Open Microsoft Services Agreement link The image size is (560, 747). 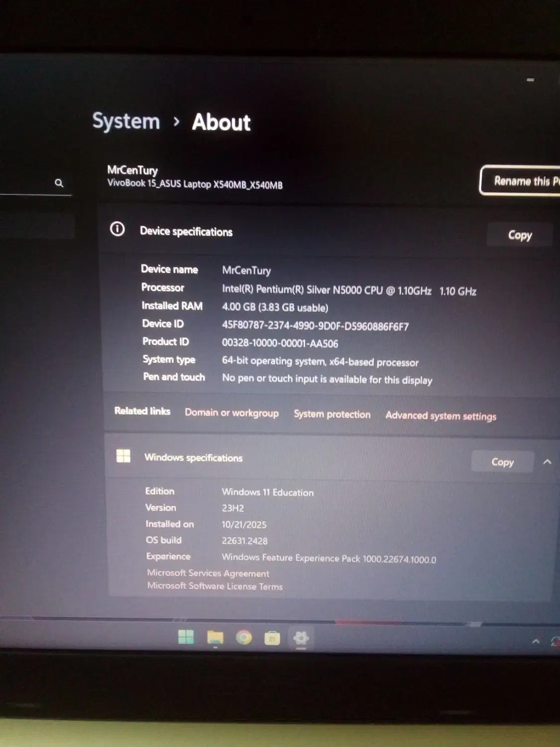[x=208, y=573]
